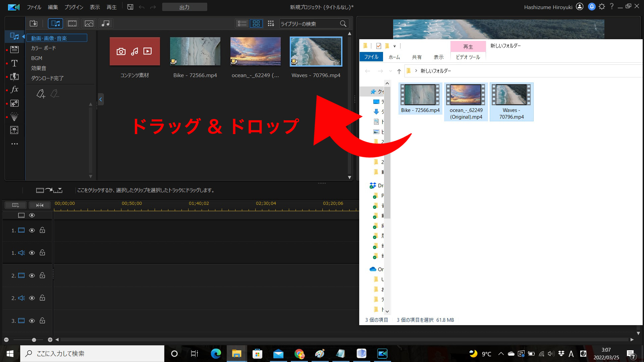Show only video files filter icon
This screenshot has height=362, width=644.
coord(72,23)
